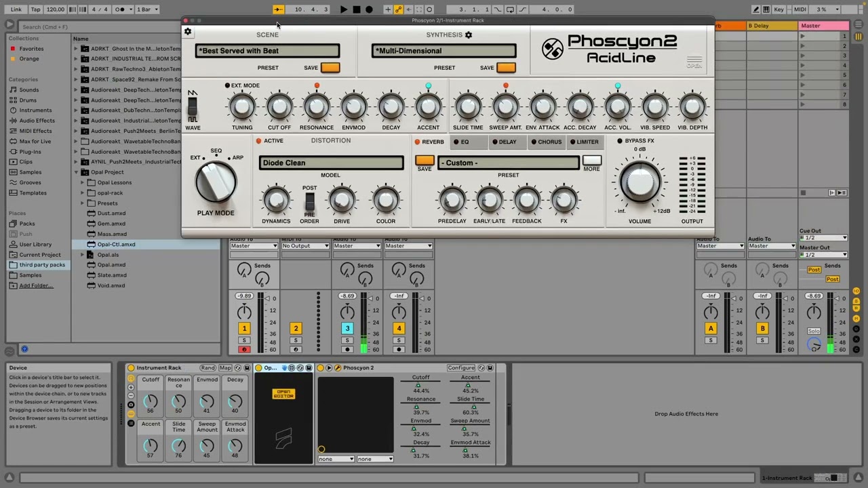
Task: Click the OPEN EDITOR icon
Action: [x=283, y=394]
